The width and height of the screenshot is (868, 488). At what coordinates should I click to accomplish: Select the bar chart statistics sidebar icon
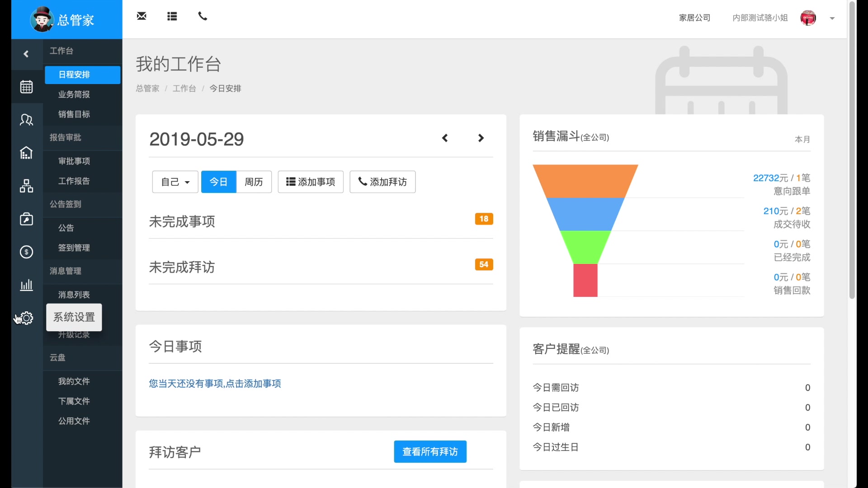pos(26,285)
